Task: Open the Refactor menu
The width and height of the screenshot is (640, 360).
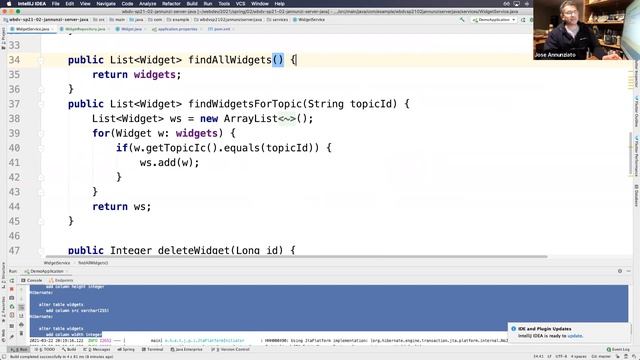Action: click(x=171, y=4)
